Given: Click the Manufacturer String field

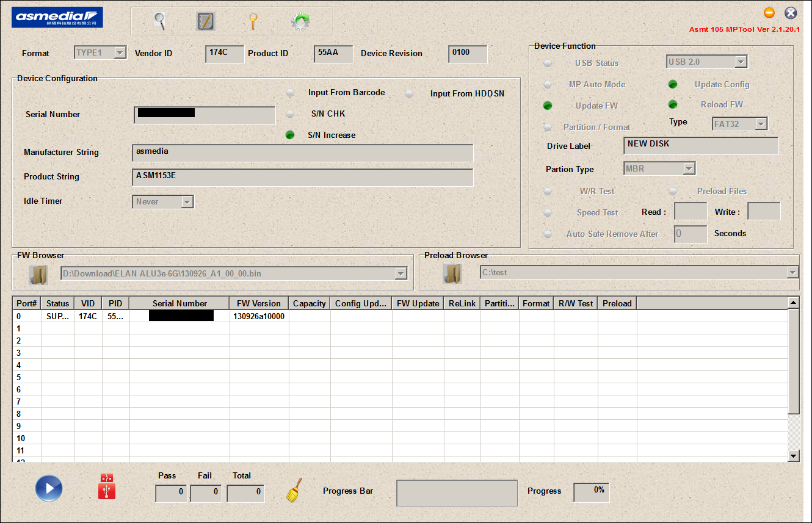Looking at the screenshot, I should [x=302, y=153].
